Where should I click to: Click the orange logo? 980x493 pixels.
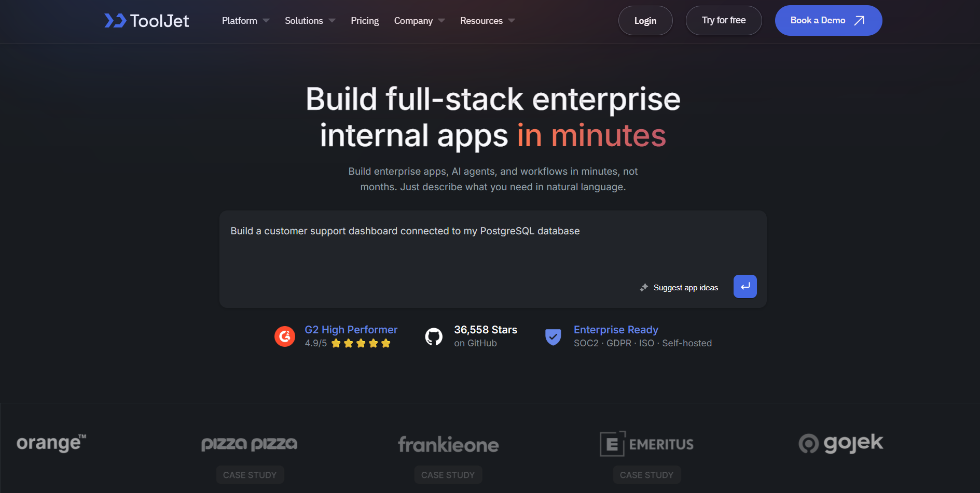coord(51,443)
